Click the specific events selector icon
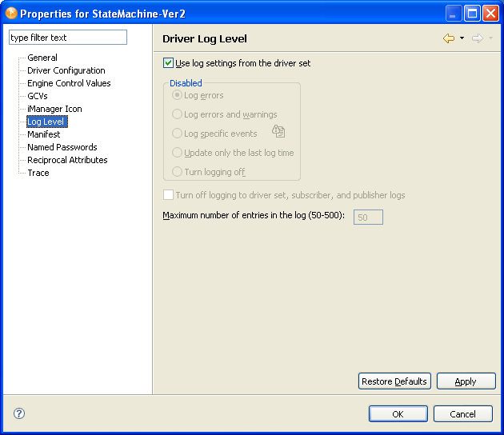504x435 pixels. pos(278,131)
